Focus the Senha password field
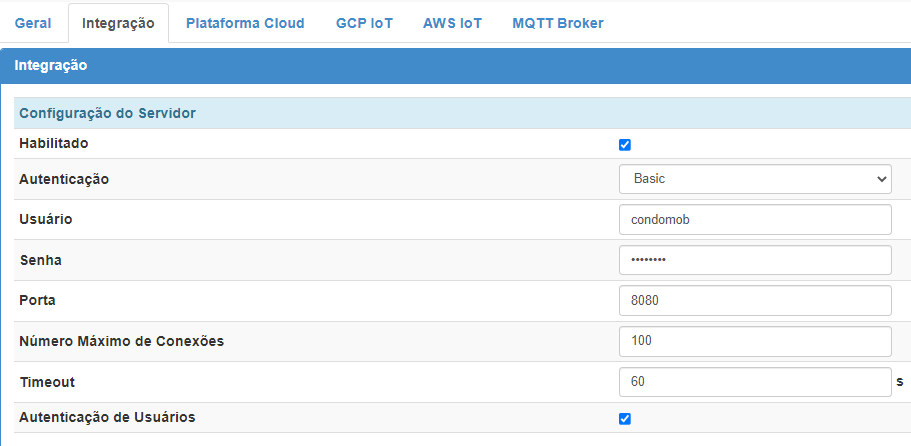The height and width of the screenshot is (446, 911). [x=754, y=260]
